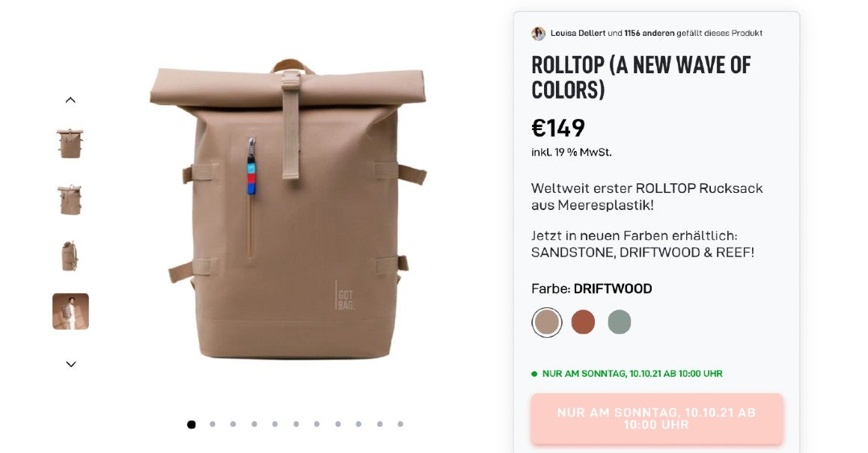
Task: Select the second angled backpack thumbnail
Action: point(70,200)
